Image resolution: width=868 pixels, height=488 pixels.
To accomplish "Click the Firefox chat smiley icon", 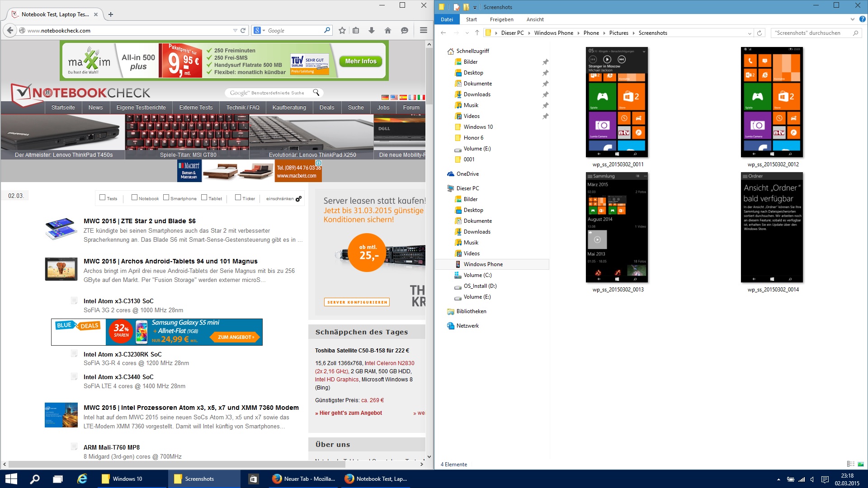I will tap(405, 30).
